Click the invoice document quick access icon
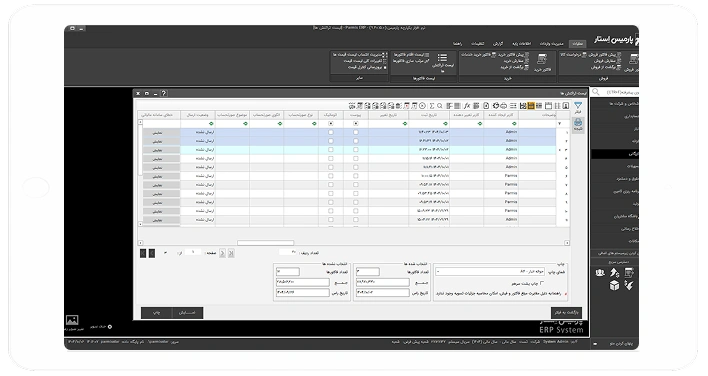Screen dimensions: 708x376 point(629,273)
